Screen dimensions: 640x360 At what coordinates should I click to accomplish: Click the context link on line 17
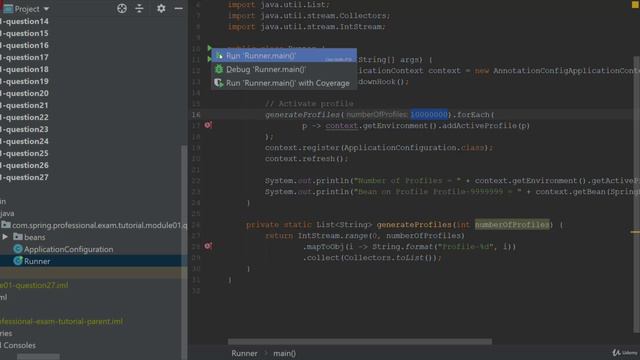(x=341, y=125)
